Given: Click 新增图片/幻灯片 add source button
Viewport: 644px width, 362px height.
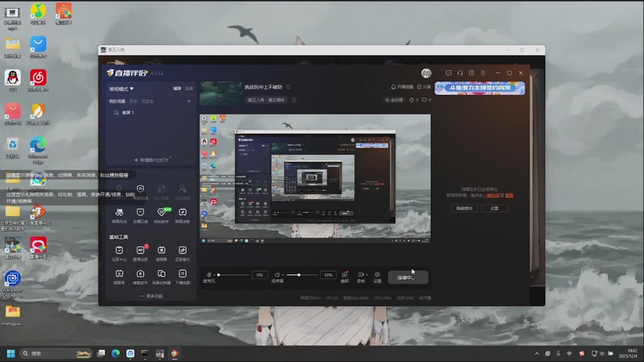Looking at the screenshot, I should pyautogui.click(x=151, y=160).
